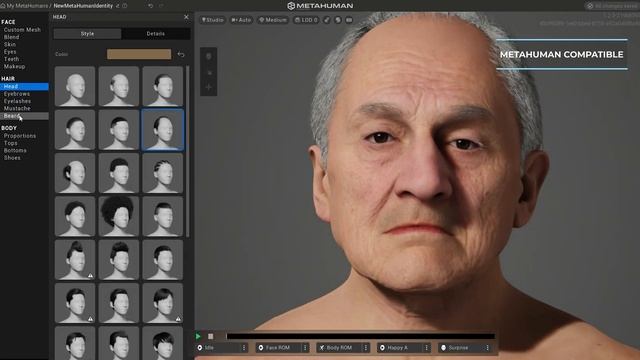Click the animation timeline scrubber bar

[361, 337]
